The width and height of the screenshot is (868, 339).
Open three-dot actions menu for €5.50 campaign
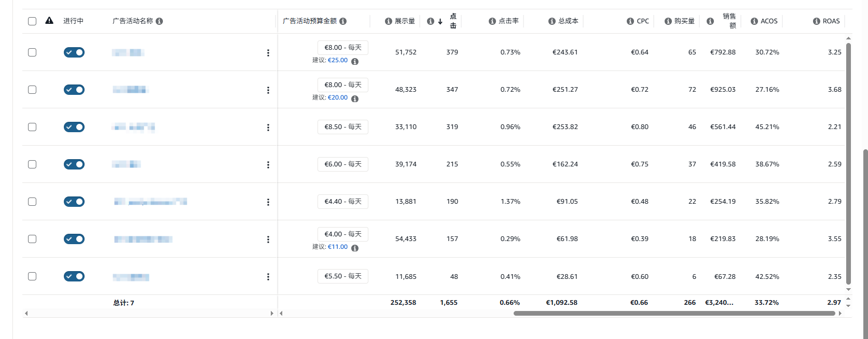[x=268, y=277]
